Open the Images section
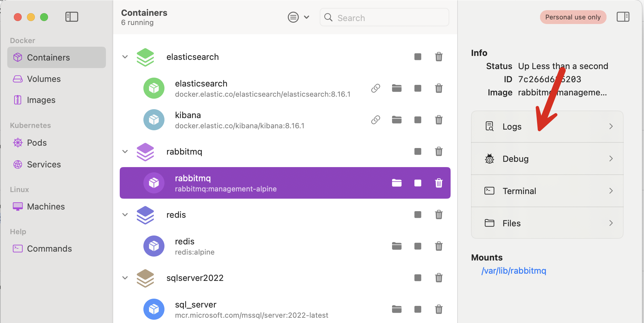Screen dimensions: 644x323 tap(41, 100)
